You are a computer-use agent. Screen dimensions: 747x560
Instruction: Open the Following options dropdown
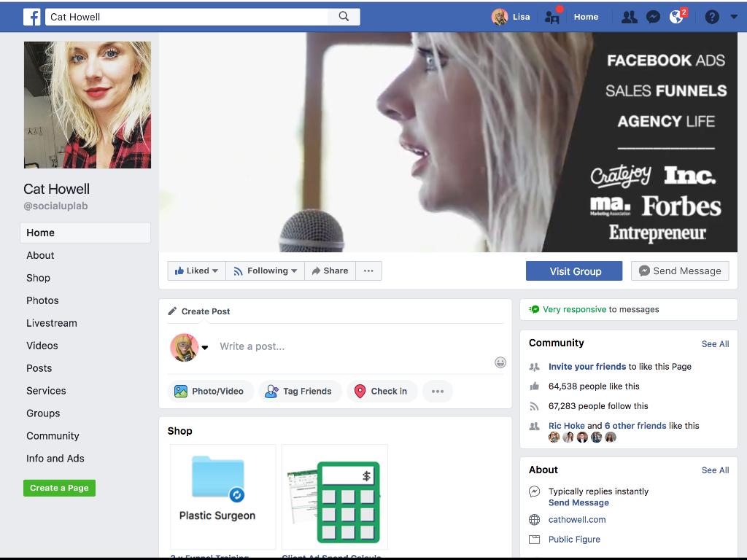266,271
